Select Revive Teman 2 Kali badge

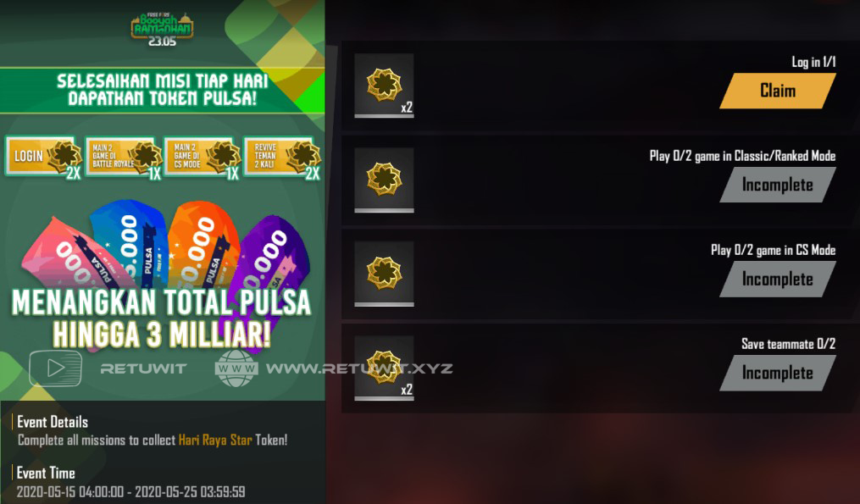(281, 157)
